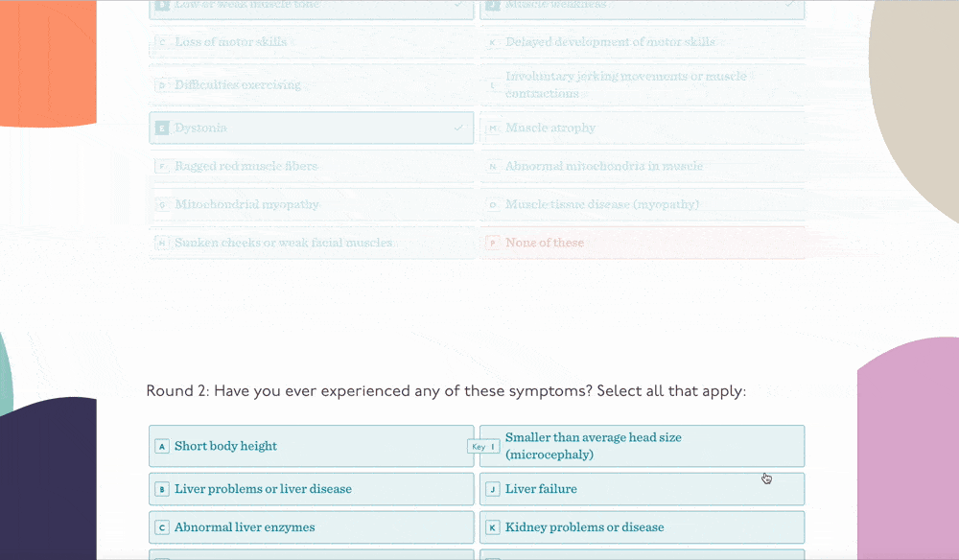Choose Abnormal liver enzymes
Screen dimensions: 959x560
[311, 527]
